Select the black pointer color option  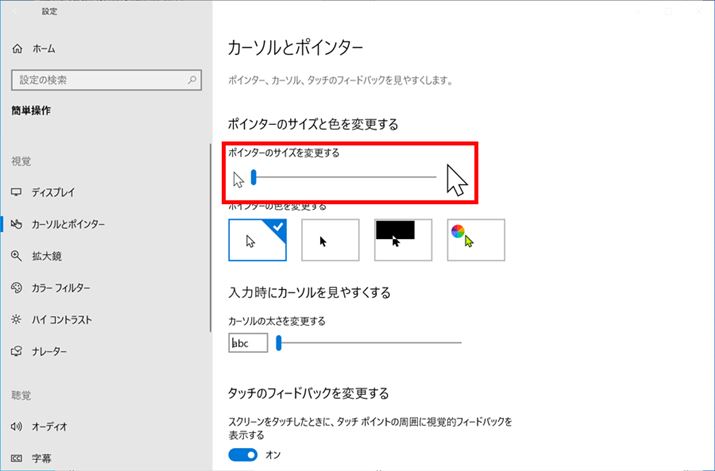(330, 240)
